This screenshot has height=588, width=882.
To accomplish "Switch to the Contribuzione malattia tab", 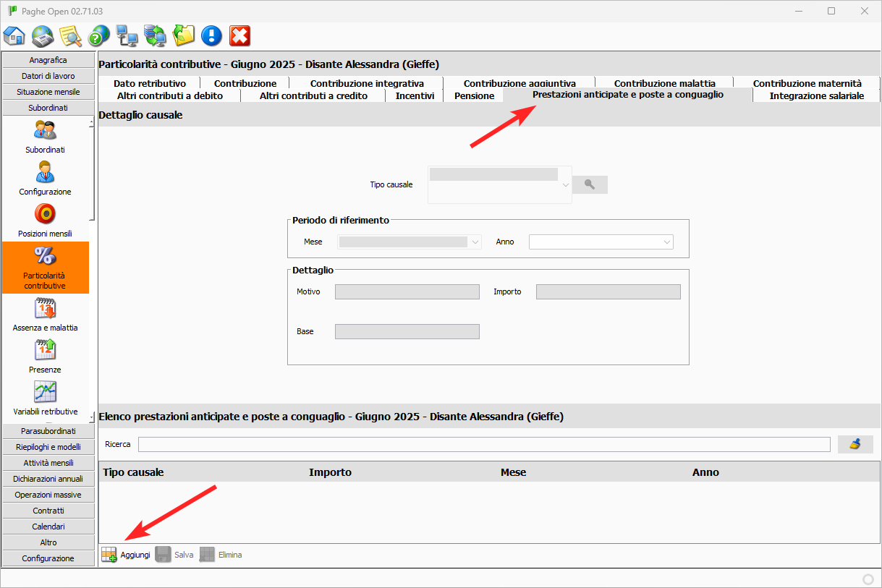I will click(x=664, y=83).
